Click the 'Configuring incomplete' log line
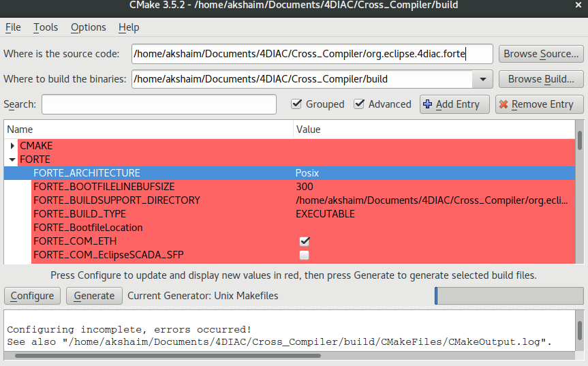Viewport: 588px width, 366px height. [x=129, y=330]
